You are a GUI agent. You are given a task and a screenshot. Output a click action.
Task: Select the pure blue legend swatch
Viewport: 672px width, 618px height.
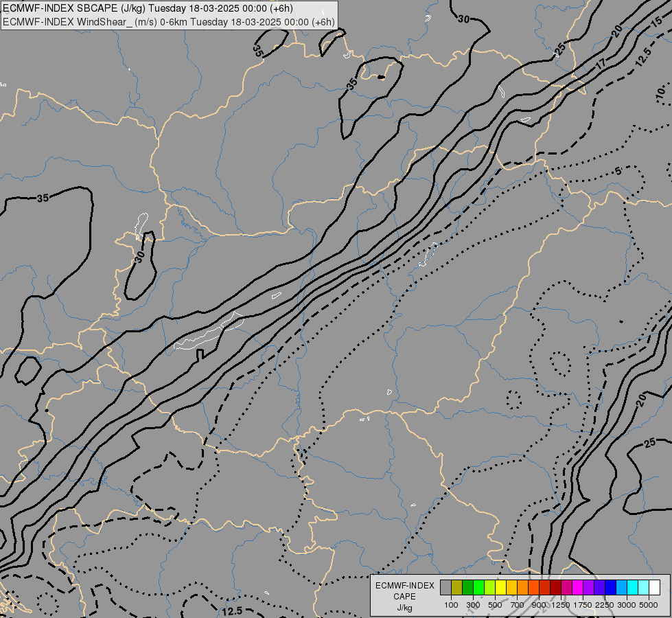610,588
